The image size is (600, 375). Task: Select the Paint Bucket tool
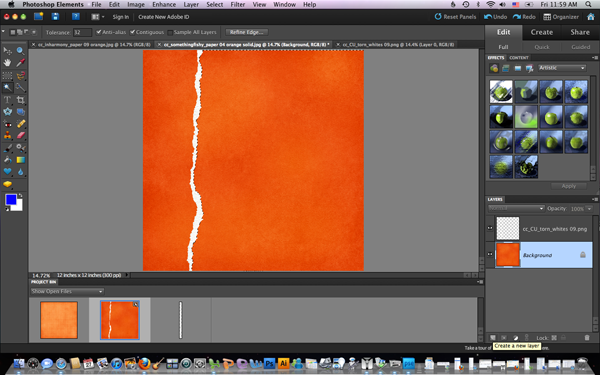pyautogui.click(x=7, y=160)
